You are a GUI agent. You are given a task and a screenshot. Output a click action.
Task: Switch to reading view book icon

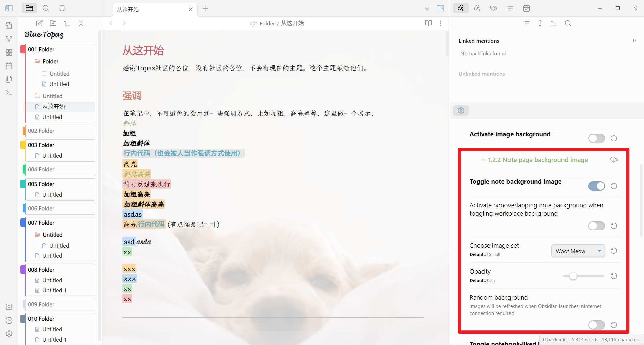428,23
